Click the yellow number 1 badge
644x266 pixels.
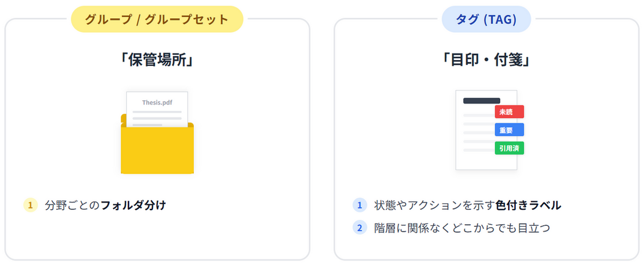pyautogui.click(x=31, y=205)
